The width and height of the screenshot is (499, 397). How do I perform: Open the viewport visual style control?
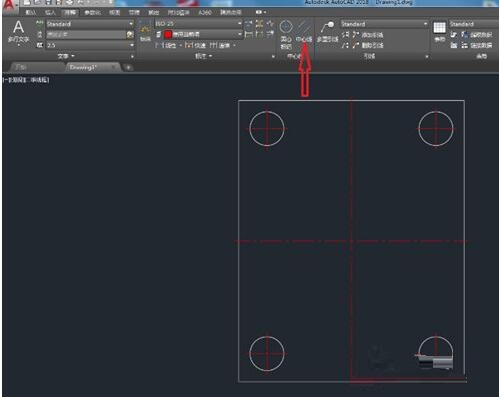[39, 80]
